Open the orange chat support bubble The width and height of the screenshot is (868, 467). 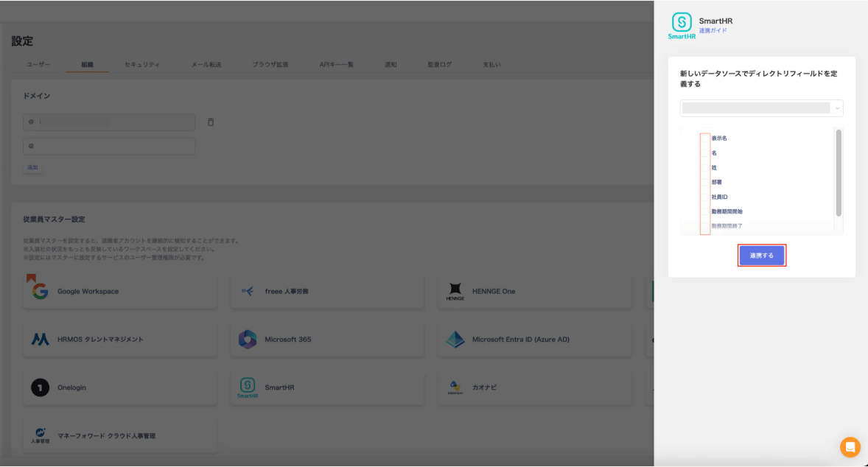(850, 447)
